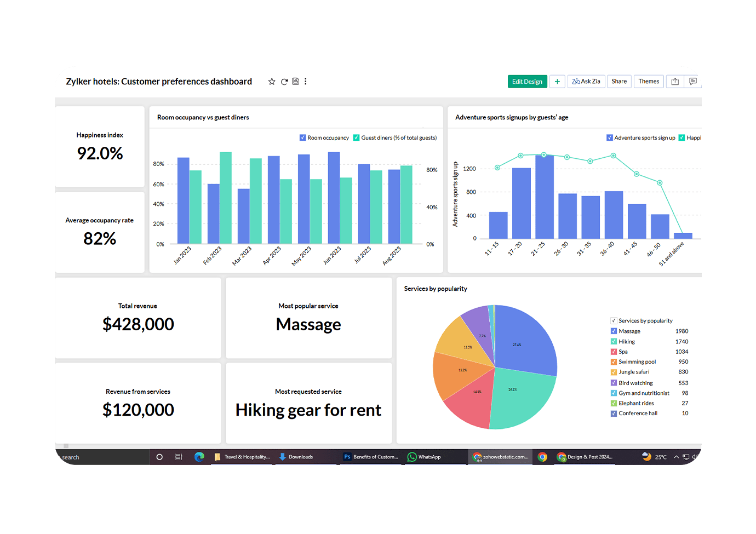This screenshot has width=756, height=534.
Task: Open Microsoft Edge from the taskbar
Action: (199, 457)
